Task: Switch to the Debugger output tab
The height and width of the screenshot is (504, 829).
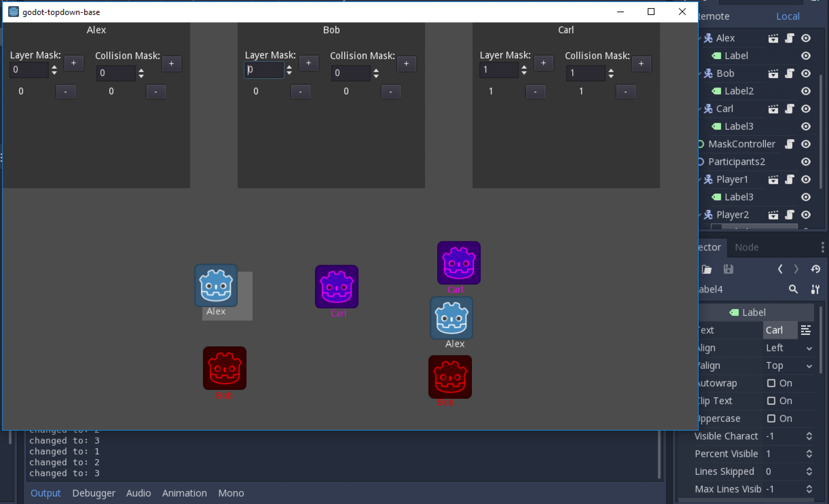Action: [93, 493]
